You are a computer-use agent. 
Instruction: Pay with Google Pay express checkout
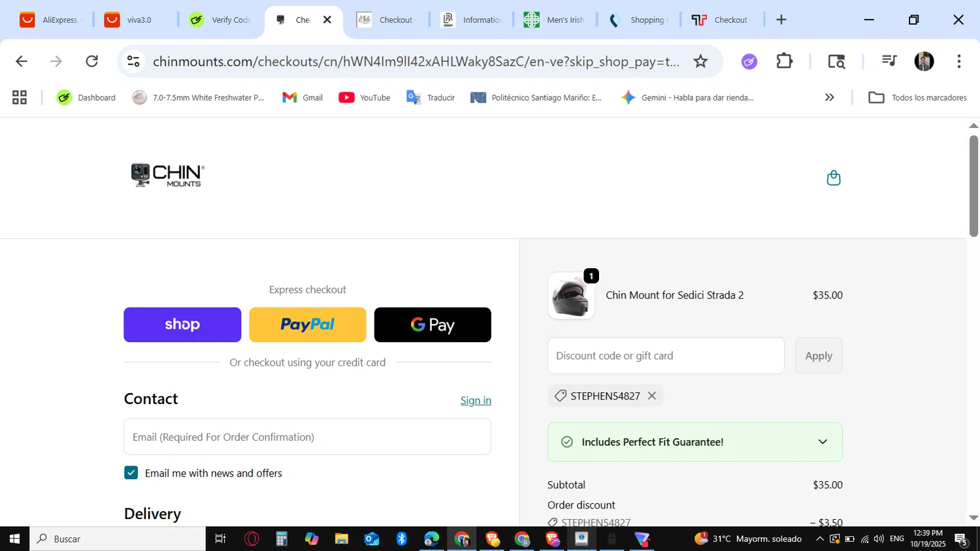pyautogui.click(x=433, y=324)
